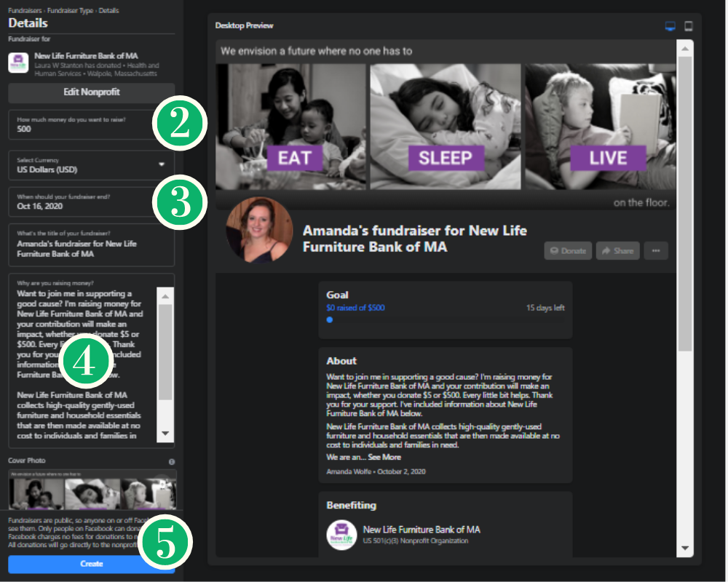Click "Amanda Wolfe • October 2, 2020" byline
The width and height of the screenshot is (728, 582).
point(376,471)
